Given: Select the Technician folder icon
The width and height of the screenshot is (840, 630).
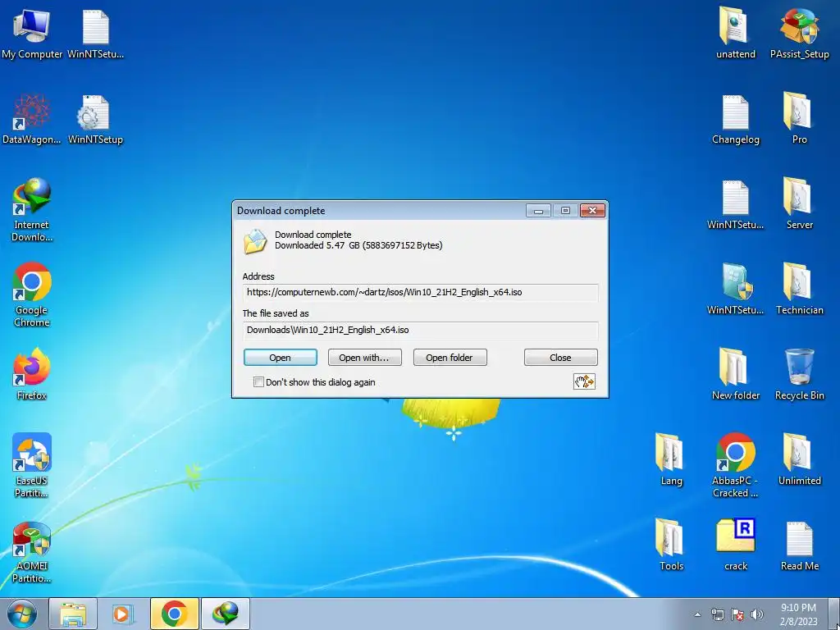Looking at the screenshot, I should (x=799, y=290).
